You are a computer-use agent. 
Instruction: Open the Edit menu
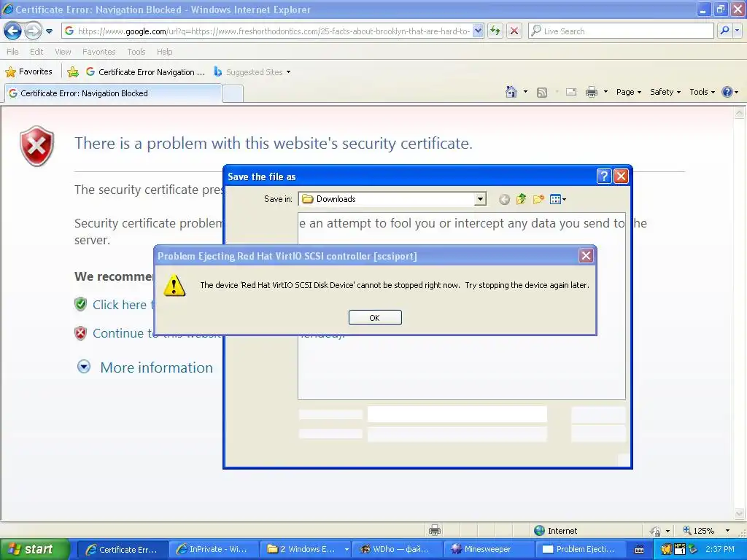click(x=36, y=52)
